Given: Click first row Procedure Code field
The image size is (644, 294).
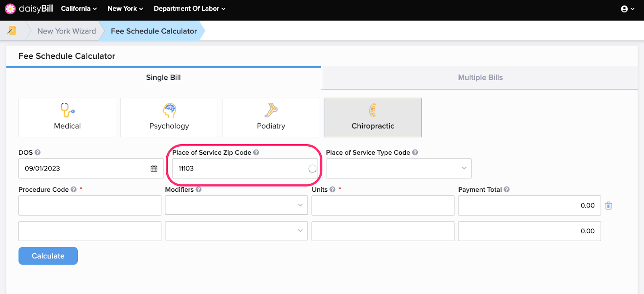Looking at the screenshot, I should [90, 205].
